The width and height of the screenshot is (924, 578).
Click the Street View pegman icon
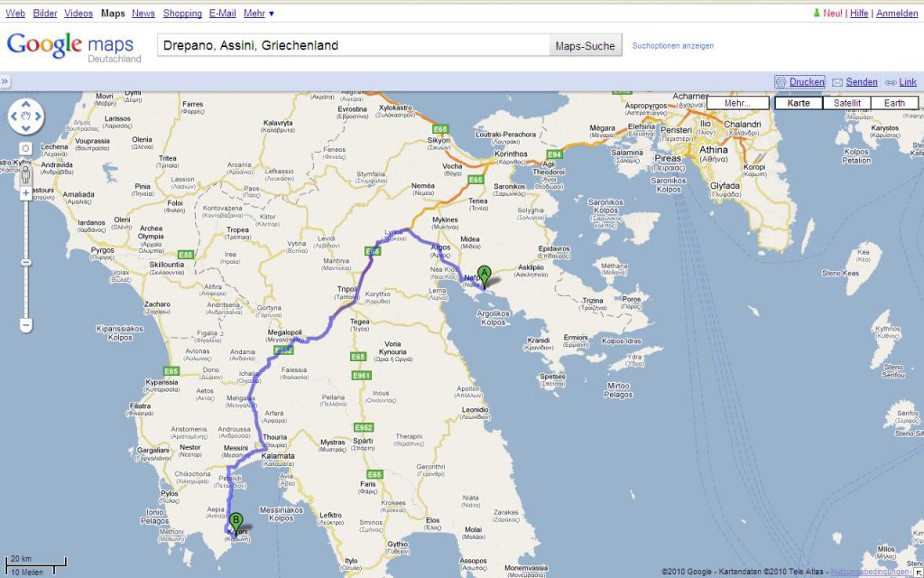26,175
